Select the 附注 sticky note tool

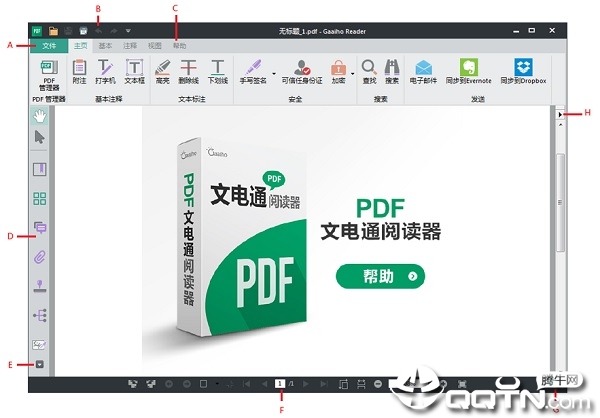tap(79, 72)
